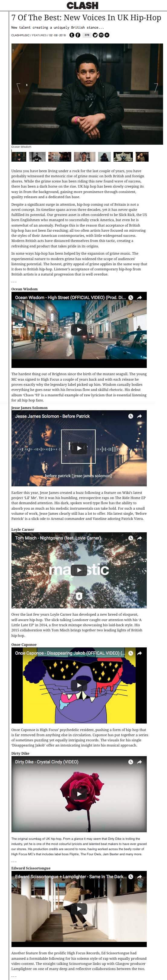Click the Facebook share icon

[x=78, y=35]
